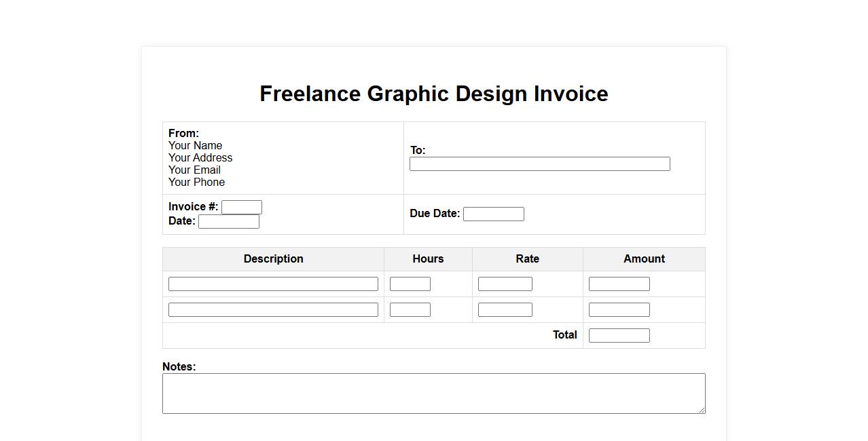Click the Amount column header
The width and height of the screenshot is (868, 441).
tap(644, 259)
